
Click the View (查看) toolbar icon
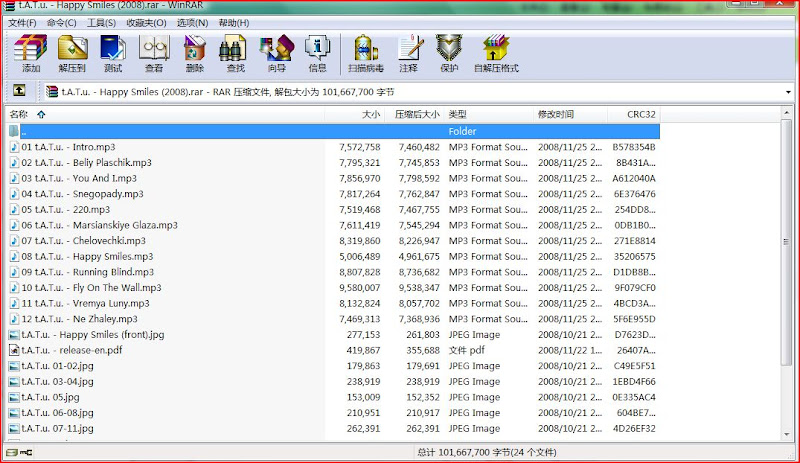154,53
